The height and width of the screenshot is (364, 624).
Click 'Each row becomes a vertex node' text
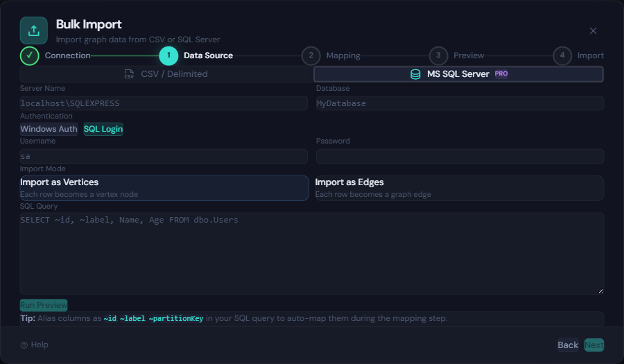pyautogui.click(x=79, y=195)
